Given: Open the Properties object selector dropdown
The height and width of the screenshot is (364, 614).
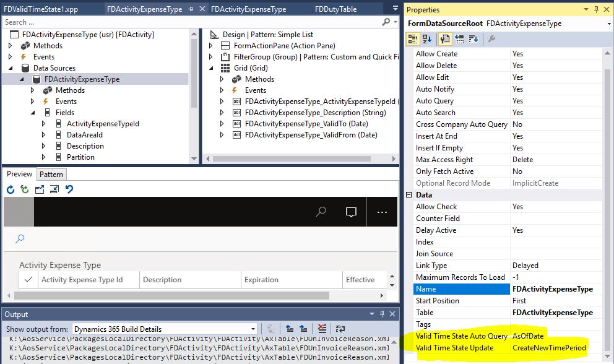Looking at the screenshot, I should tap(609, 24).
